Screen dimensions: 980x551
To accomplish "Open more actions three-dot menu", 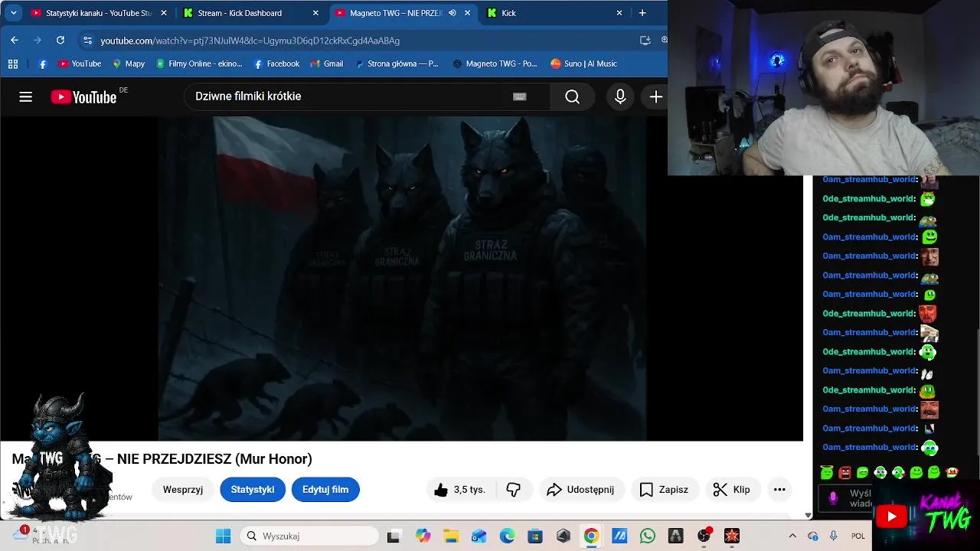I will click(779, 490).
